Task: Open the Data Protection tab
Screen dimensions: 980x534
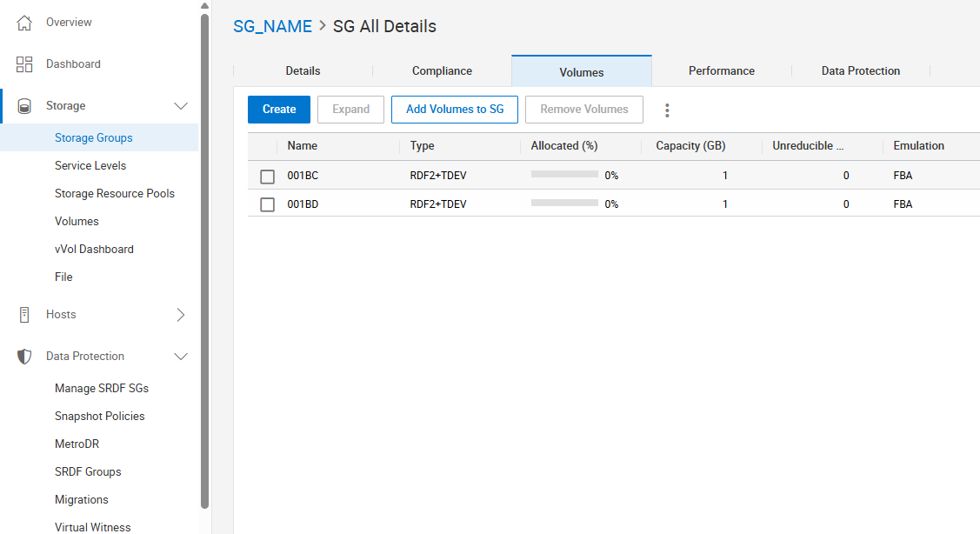Action: [860, 71]
